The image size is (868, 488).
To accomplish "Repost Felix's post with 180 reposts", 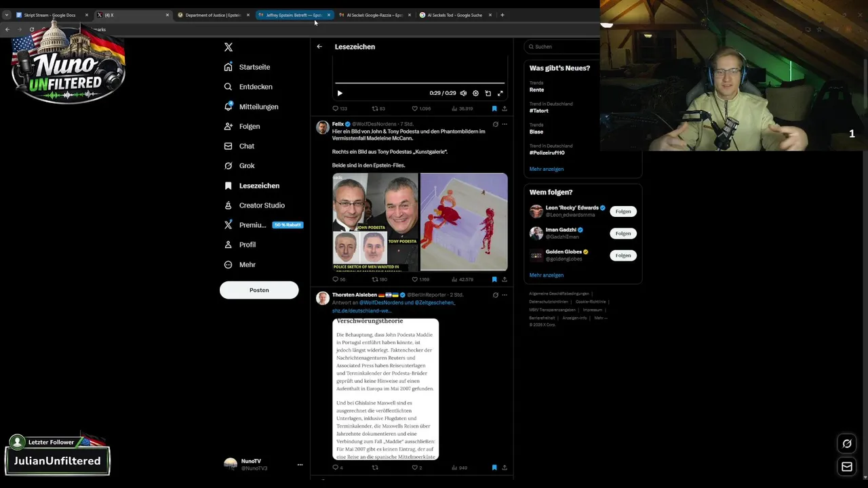I will point(380,279).
